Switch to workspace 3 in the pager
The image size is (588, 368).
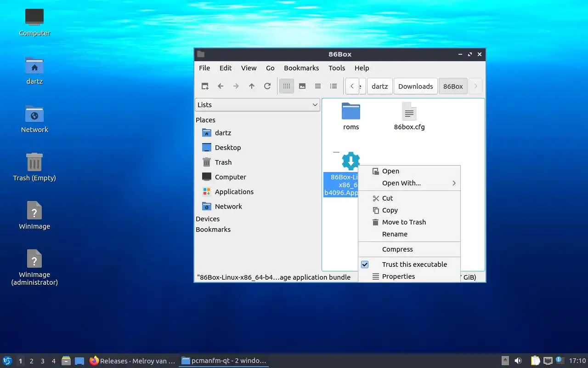point(42,361)
